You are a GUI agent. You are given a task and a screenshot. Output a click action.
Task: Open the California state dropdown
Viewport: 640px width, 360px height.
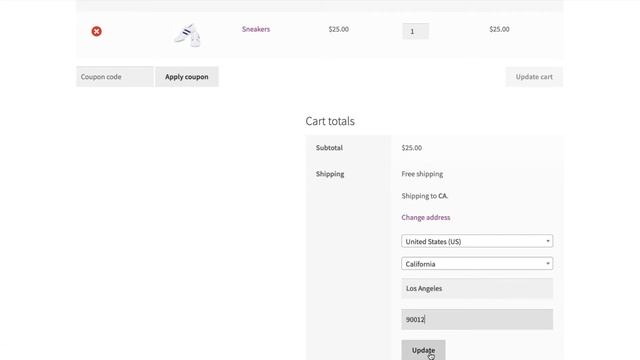(477, 264)
